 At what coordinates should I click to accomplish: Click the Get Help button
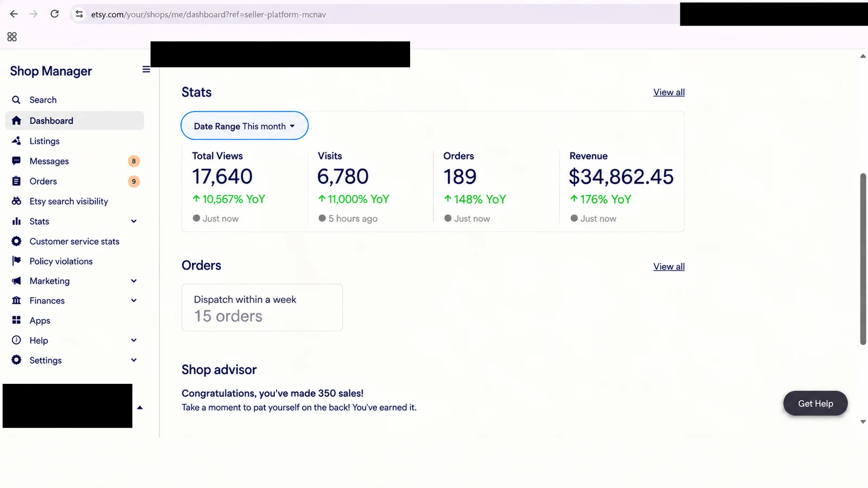click(815, 403)
